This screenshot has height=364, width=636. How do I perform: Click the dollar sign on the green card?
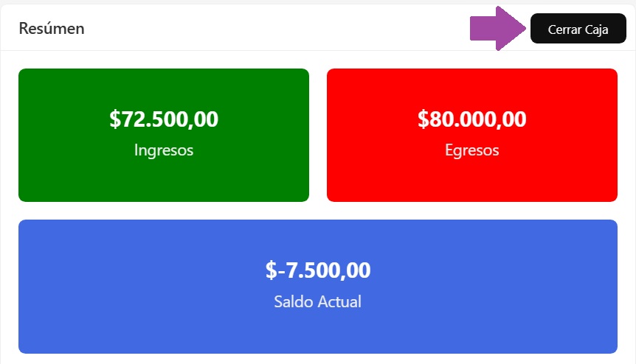114,119
